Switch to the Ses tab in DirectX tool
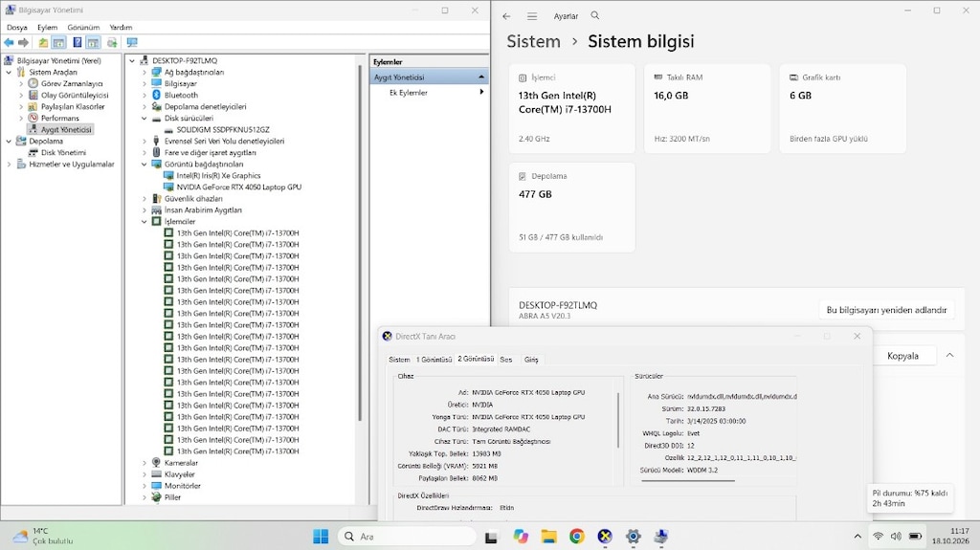This screenshot has height=550, width=980. [506, 360]
